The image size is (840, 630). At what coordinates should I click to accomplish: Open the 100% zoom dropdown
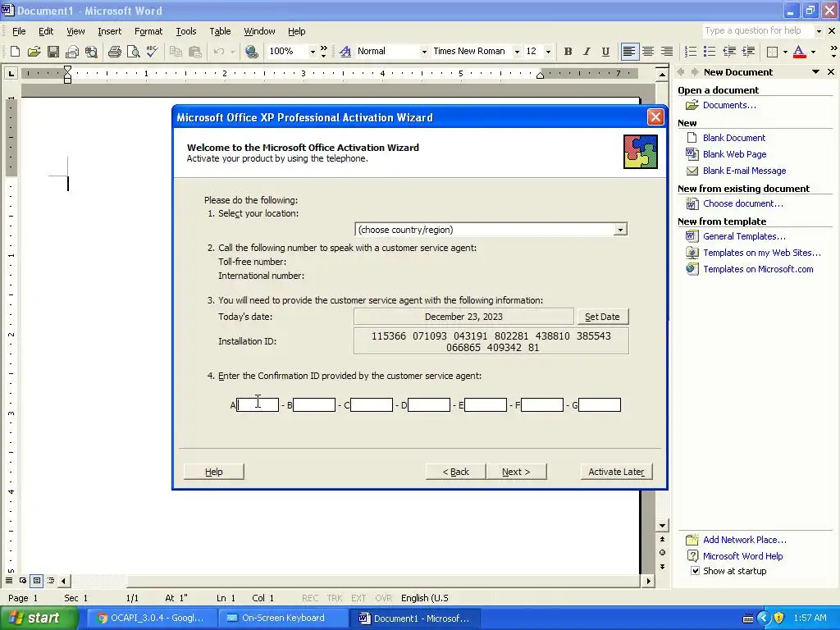pyautogui.click(x=313, y=52)
